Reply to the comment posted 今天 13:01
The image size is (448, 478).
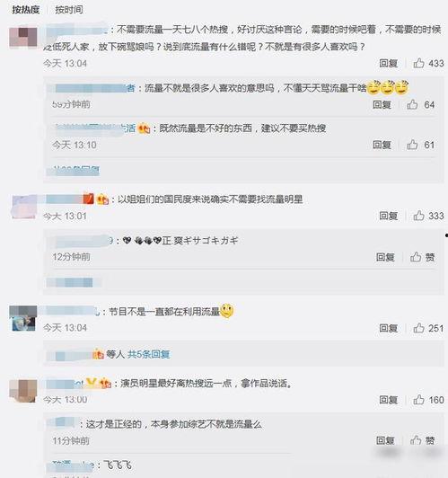point(389,216)
